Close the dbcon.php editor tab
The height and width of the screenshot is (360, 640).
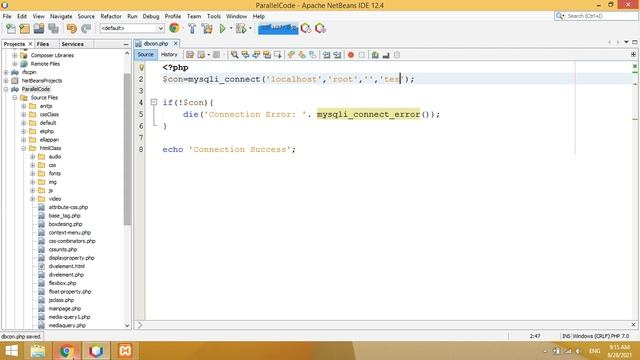point(176,43)
